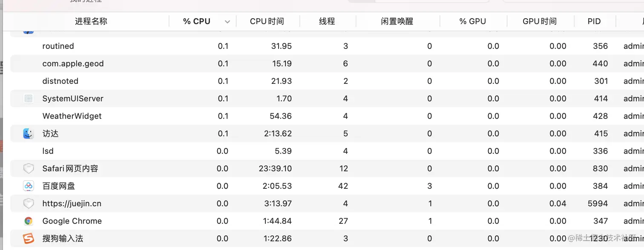The image size is (644, 250).
Task: Open the % CPU sort dropdown arrow
Action: (x=227, y=21)
